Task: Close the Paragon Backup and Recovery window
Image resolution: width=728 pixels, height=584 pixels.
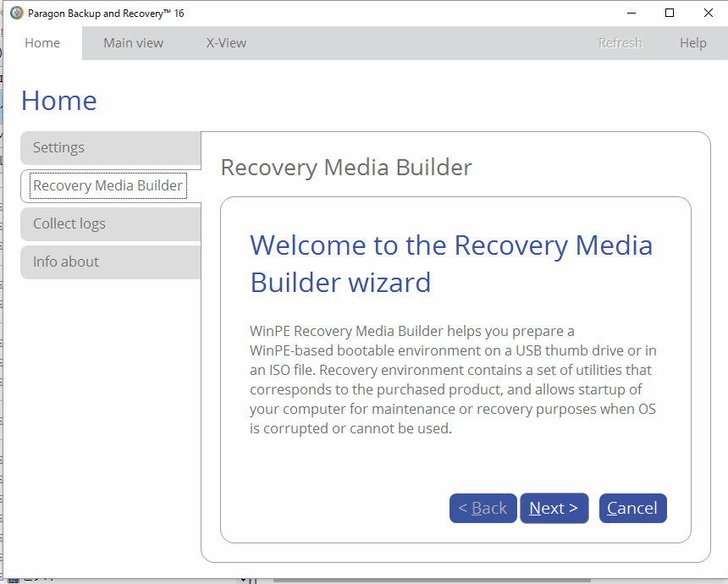Action: (x=708, y=13)
